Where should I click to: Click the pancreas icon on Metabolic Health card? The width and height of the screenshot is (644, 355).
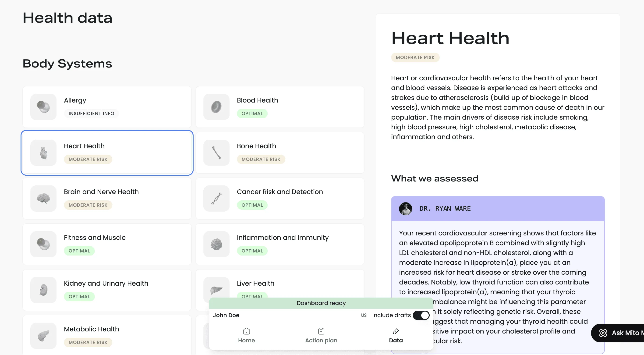click(x=43, y=336)
